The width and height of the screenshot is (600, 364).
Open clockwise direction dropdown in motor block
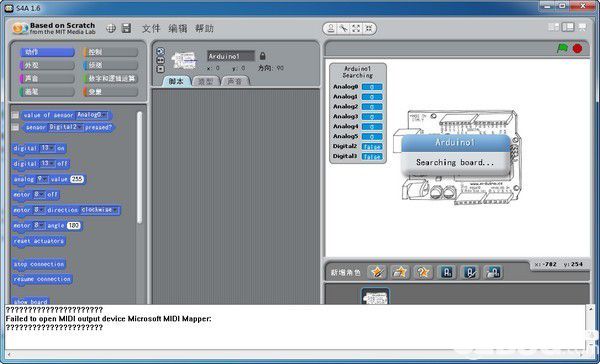click(x=99, y=210)
